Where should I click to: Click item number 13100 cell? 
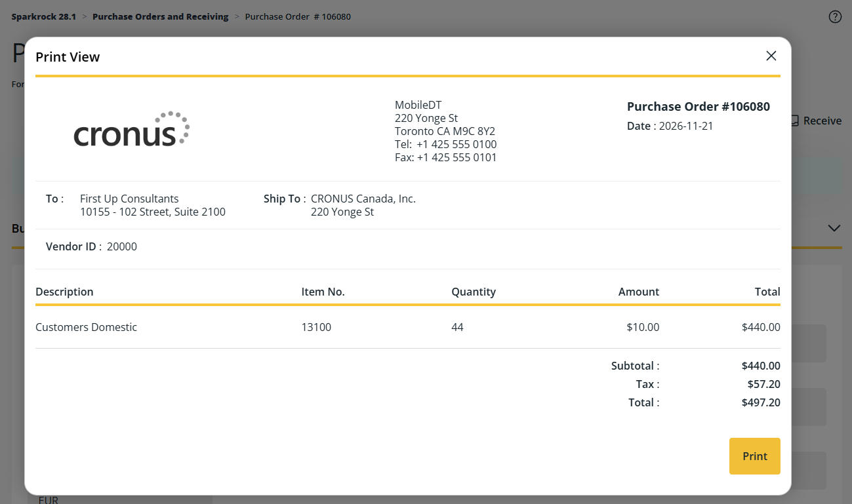pyautogui.click(x=317, y=327)
